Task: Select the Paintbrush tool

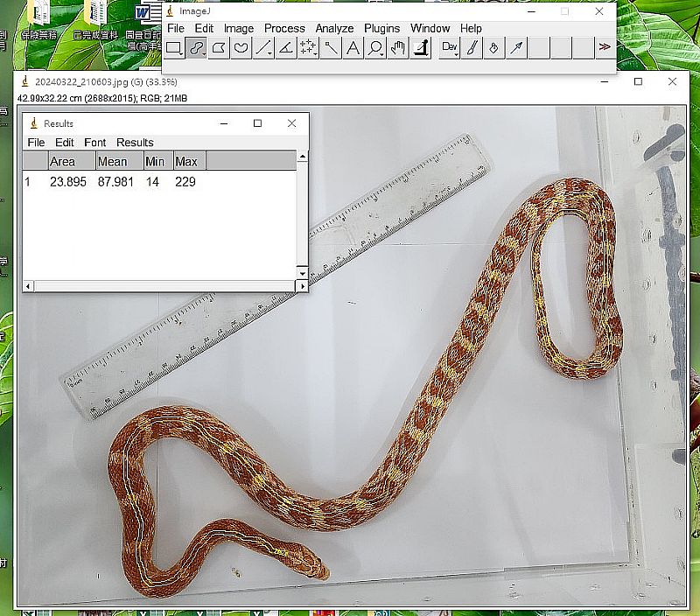Action: (472, 48)
